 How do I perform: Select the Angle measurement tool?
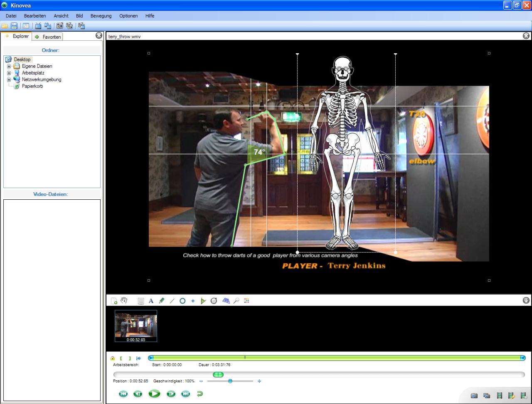coord(203,301)
